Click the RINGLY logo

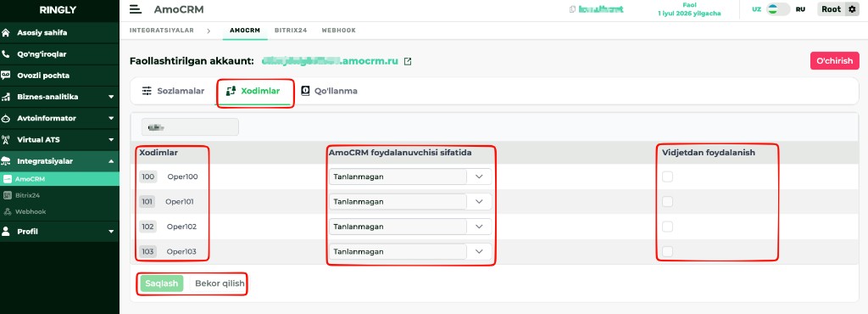59,9
